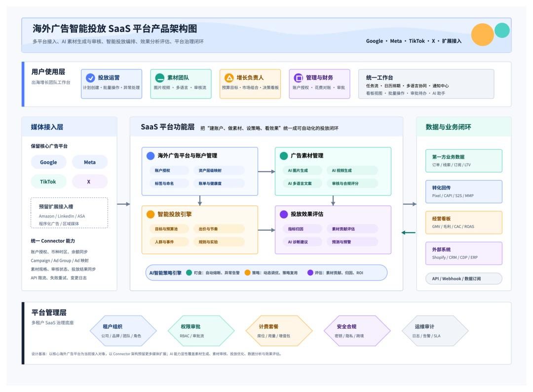Click the green dot before 盯盘 in AI strategy bar
Image resolution: width=533 pixels, height=392 pixels.
[x=189, y=273]
